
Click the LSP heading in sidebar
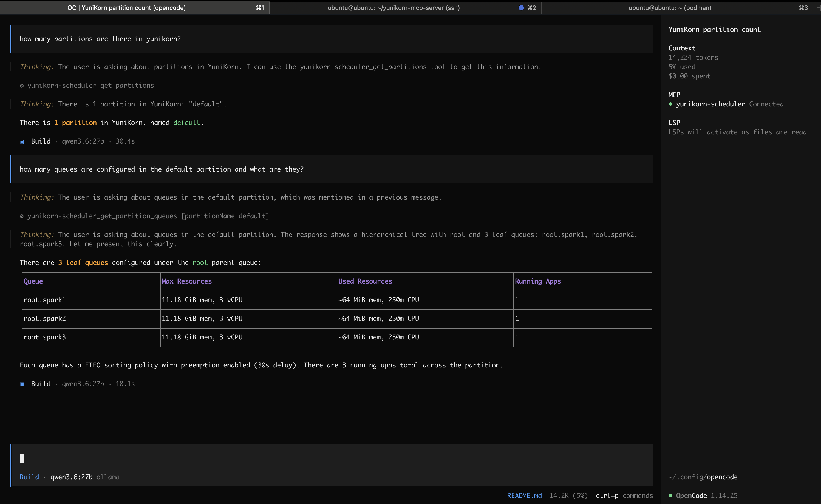[x=674, y=123]
